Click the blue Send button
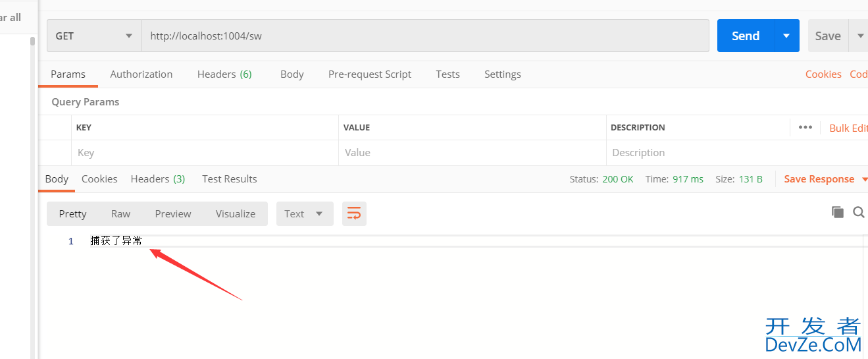The height and width of the screenshot is (359, 868). coord(746,36)
